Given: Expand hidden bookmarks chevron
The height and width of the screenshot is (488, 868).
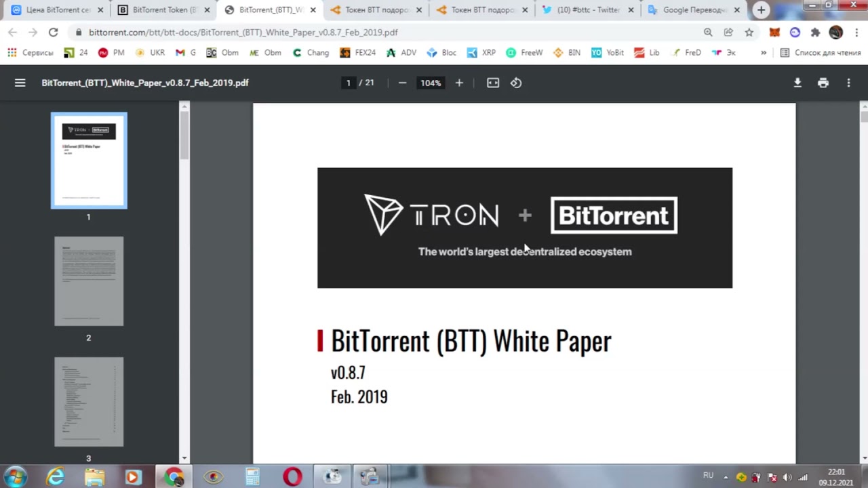Looking at the screenshot, I should (x=764, y=52).
